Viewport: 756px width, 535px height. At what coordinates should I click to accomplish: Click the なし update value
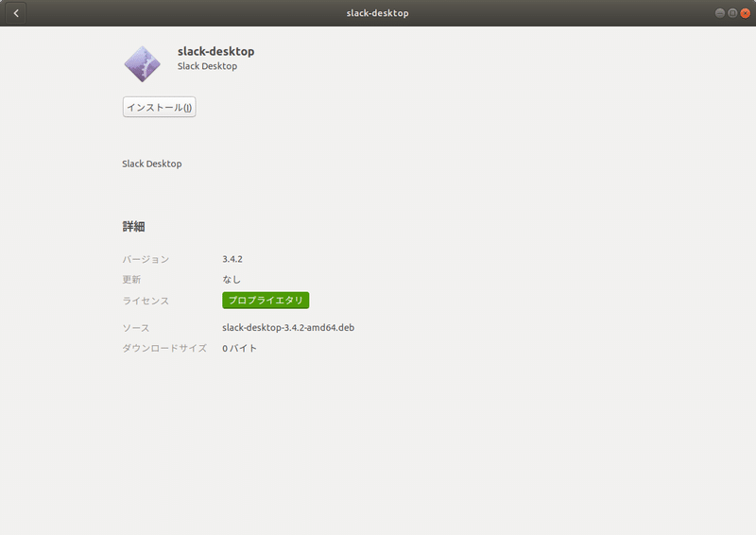(x=232, y=280)
